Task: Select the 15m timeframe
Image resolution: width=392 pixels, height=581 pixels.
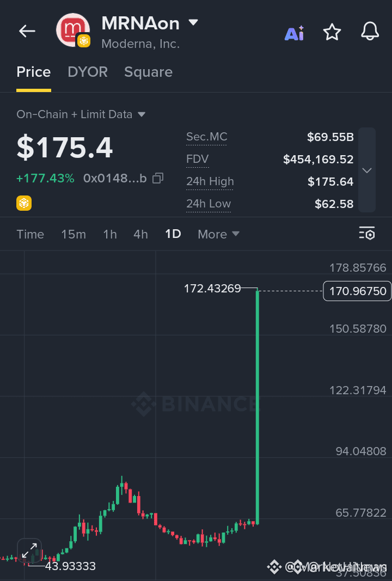Action: 73,234
